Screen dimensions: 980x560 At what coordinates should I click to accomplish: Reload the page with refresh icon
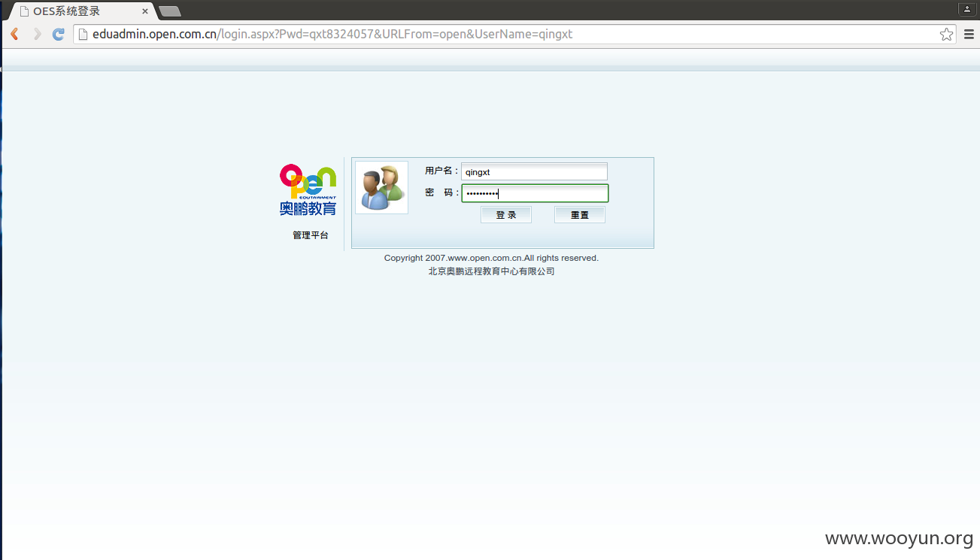(58, 35)
